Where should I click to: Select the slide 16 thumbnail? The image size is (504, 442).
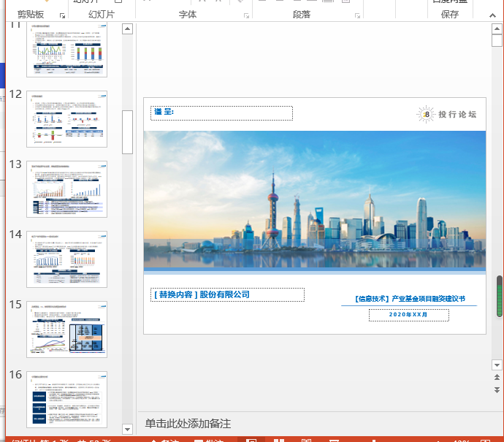[x=67, y=399]
